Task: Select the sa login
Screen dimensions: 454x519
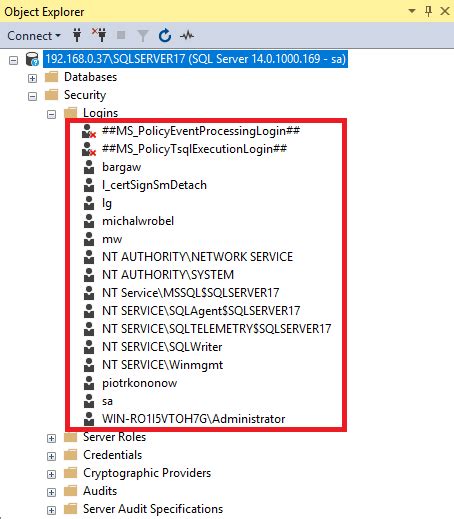Action: click(x=107, y=401)
